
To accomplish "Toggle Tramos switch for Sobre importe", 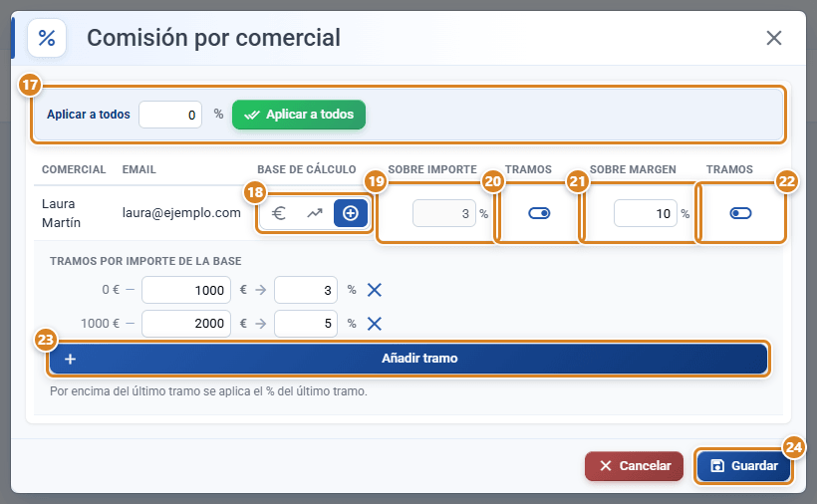I will [x=539, y=213].
